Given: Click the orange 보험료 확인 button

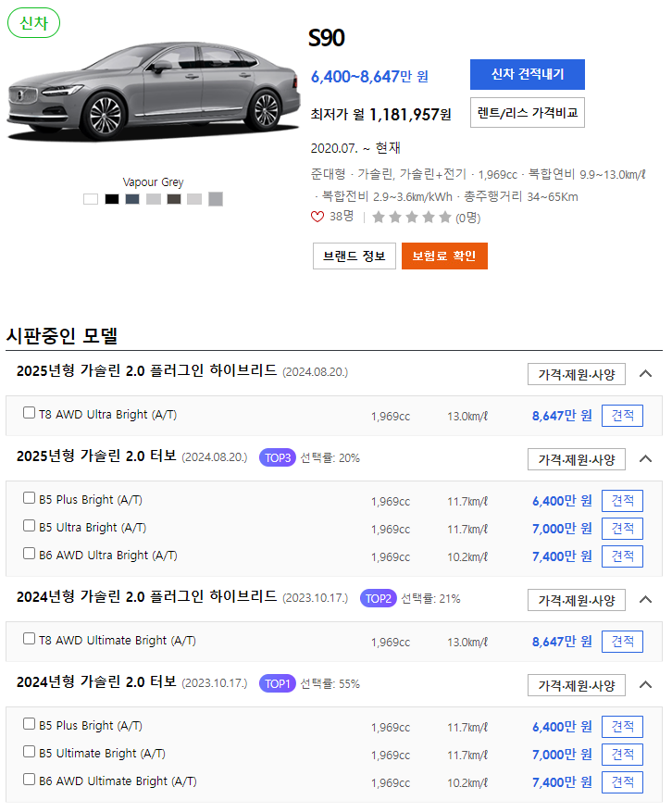Looking at the screenshot, I should point(444,256).
